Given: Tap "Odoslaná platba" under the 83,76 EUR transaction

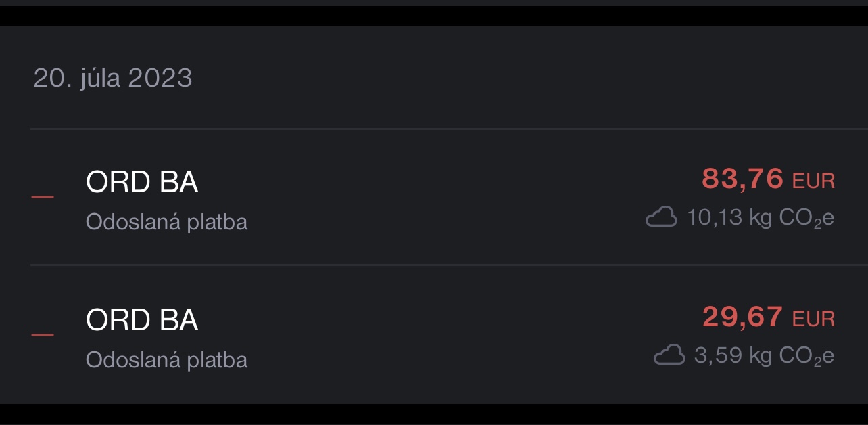Looking at the screenshot, I should (x=166, y=222).
